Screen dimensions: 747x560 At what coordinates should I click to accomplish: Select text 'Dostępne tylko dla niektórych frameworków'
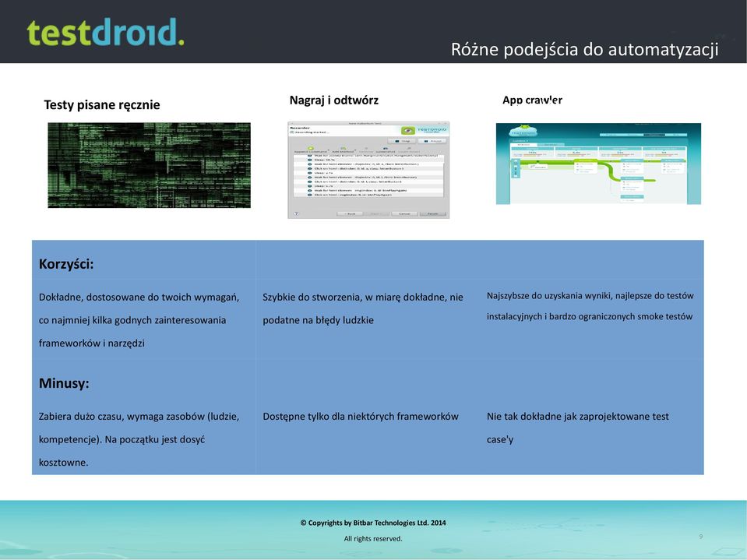coord(361,416)
